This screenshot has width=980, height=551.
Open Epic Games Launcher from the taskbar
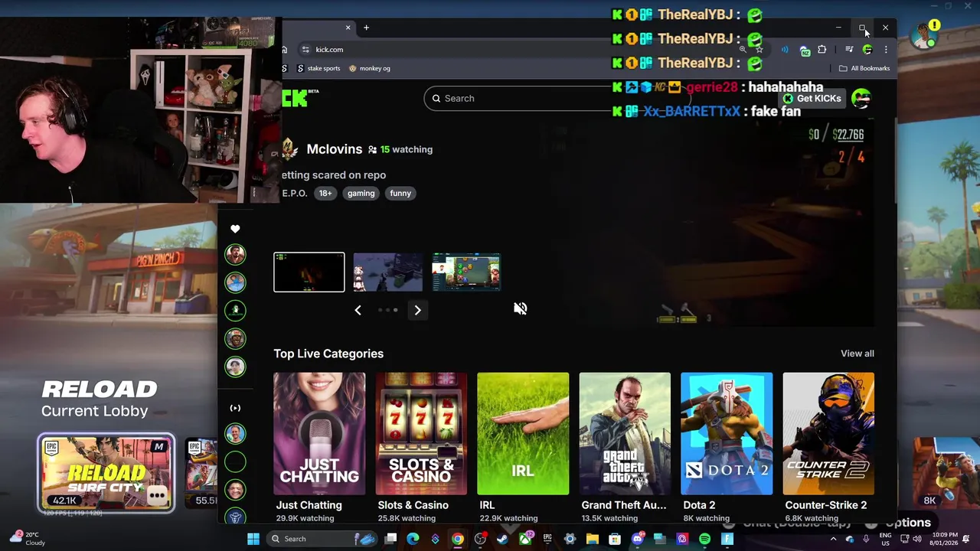pos(547,539)
